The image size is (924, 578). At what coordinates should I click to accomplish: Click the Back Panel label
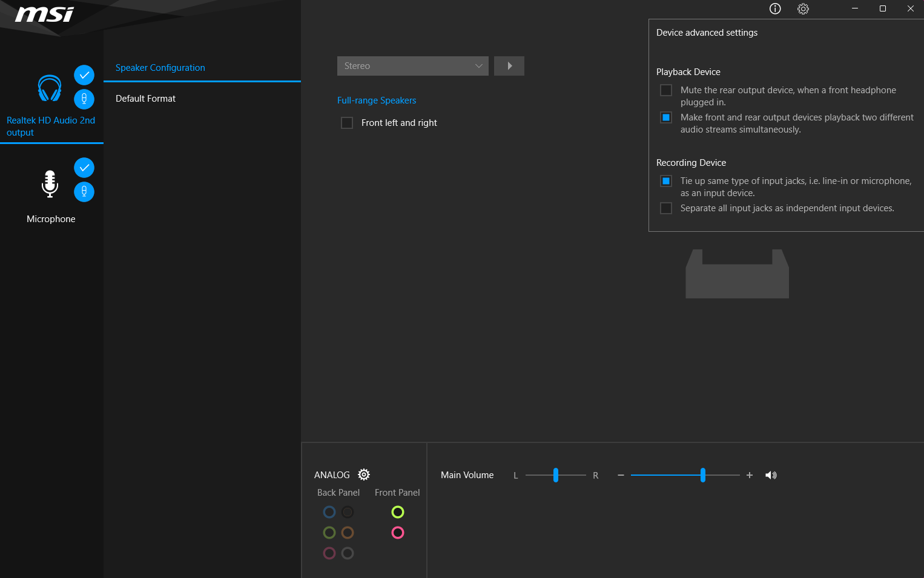click(x=338, y=493)
